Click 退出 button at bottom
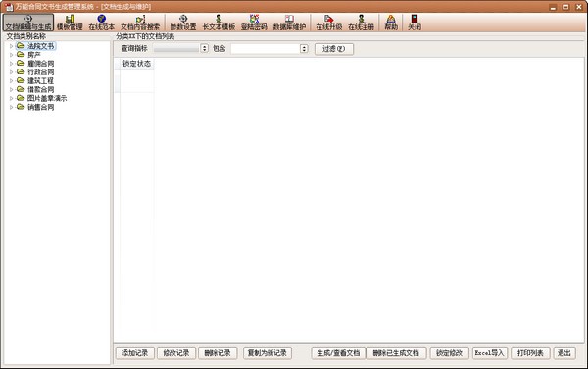The image size is (588, 369). point(564,353)
